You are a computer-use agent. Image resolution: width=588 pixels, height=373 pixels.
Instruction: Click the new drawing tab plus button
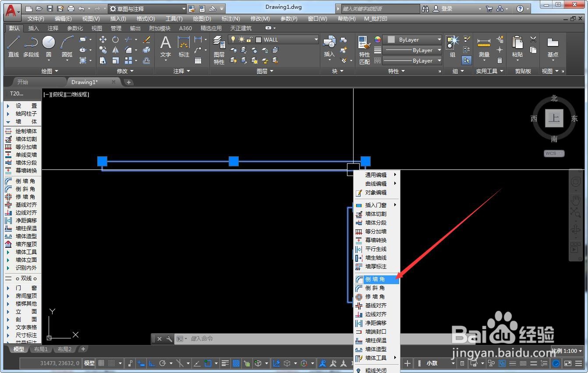coord(128,82)
